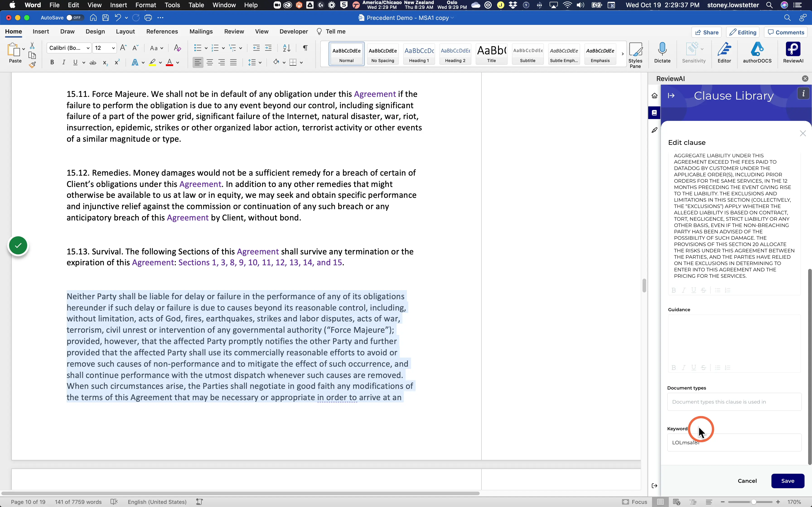Click the Format Painter brush icon
The height and width of the screenshot is (507, 812).
tap(32, 65)
